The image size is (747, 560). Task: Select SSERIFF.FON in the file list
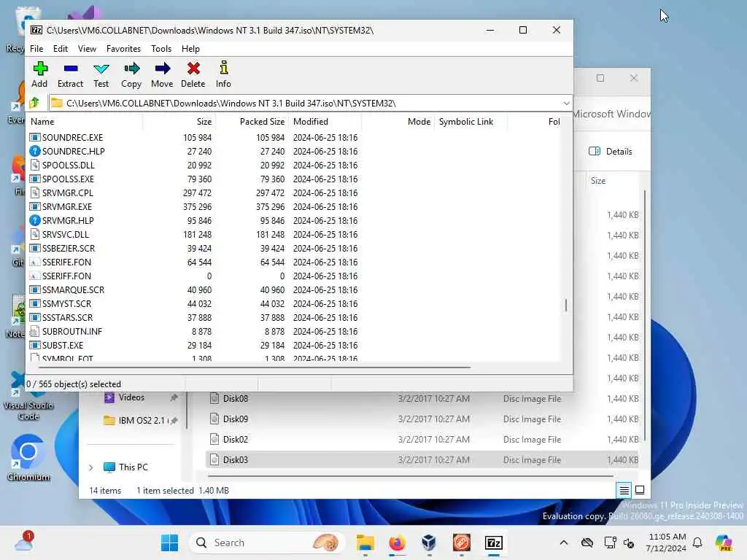point(66,276)
